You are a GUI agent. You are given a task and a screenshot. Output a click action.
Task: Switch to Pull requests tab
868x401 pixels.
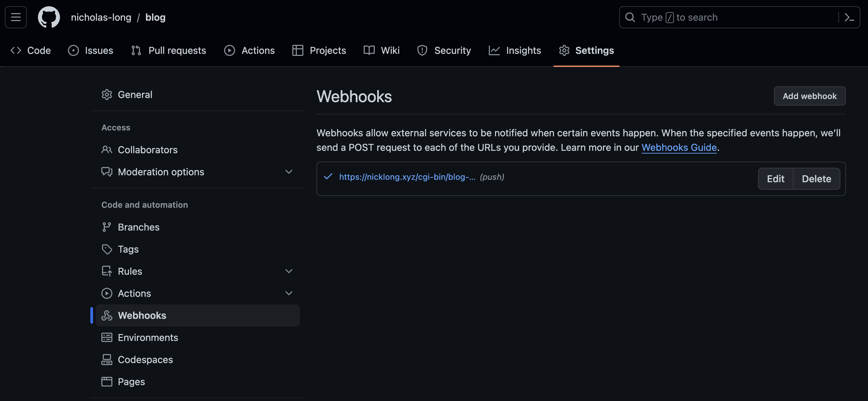[x=169, y=50]
